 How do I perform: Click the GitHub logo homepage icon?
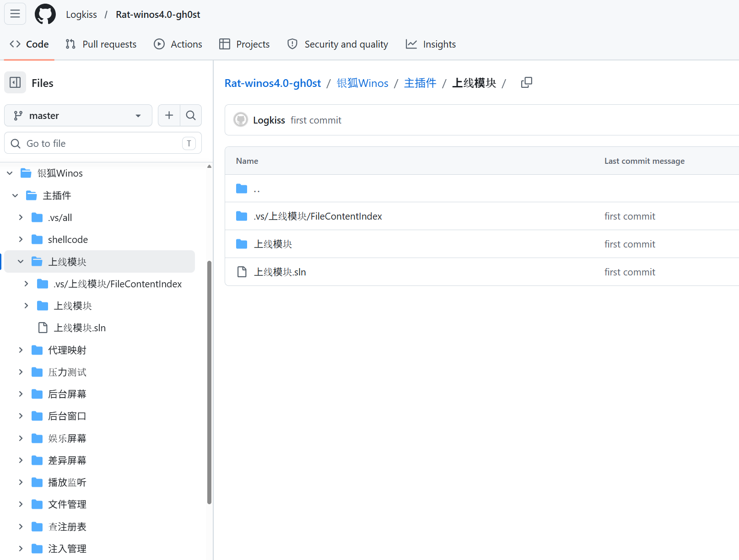click(x=45, y=14)
